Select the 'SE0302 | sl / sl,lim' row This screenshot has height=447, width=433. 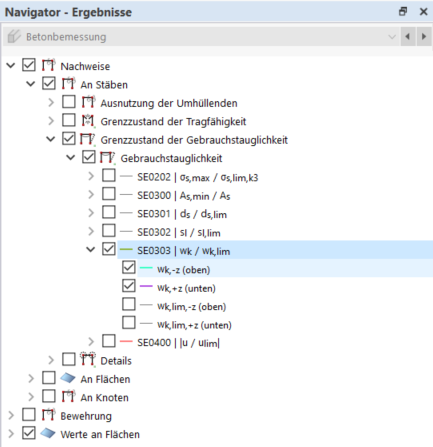click(x=179, y=232)
